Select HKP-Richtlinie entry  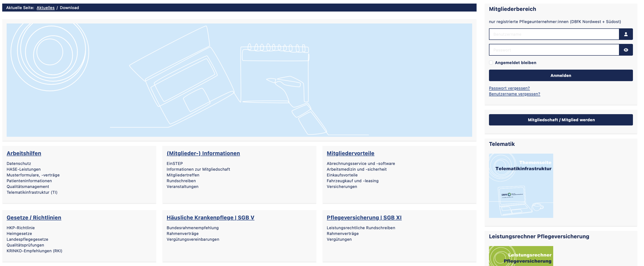point(21,228)
